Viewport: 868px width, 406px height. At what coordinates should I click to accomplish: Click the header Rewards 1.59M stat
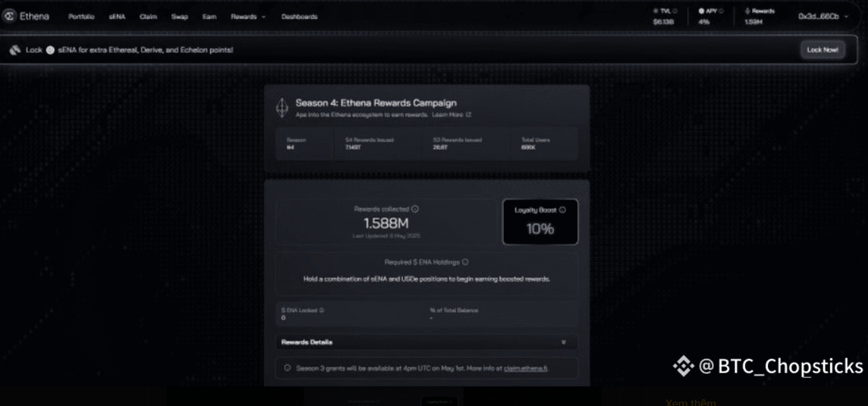pos(760,16)
